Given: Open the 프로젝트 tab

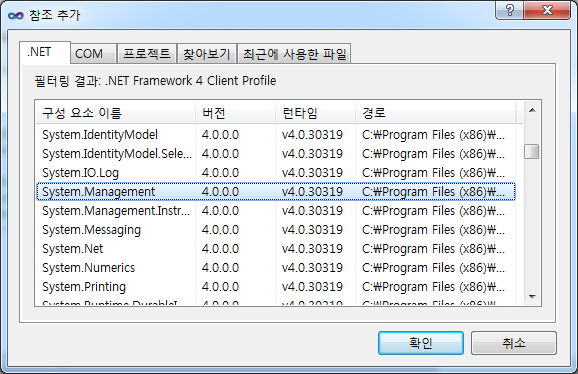Looking at the screenshot, I should pos(147,54).
